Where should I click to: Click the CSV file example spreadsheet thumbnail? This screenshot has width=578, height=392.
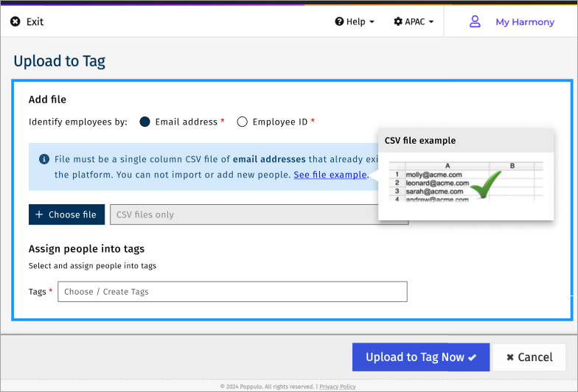[465, 181]
